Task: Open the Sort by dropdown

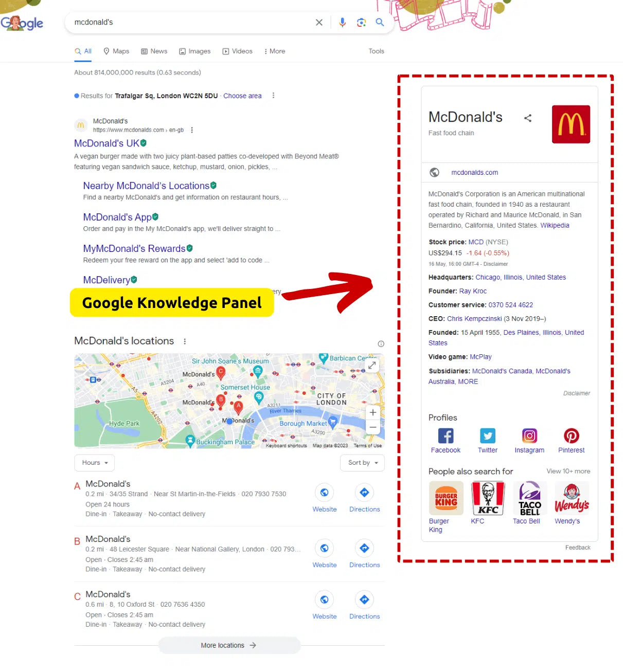Action: click(363, 462)
